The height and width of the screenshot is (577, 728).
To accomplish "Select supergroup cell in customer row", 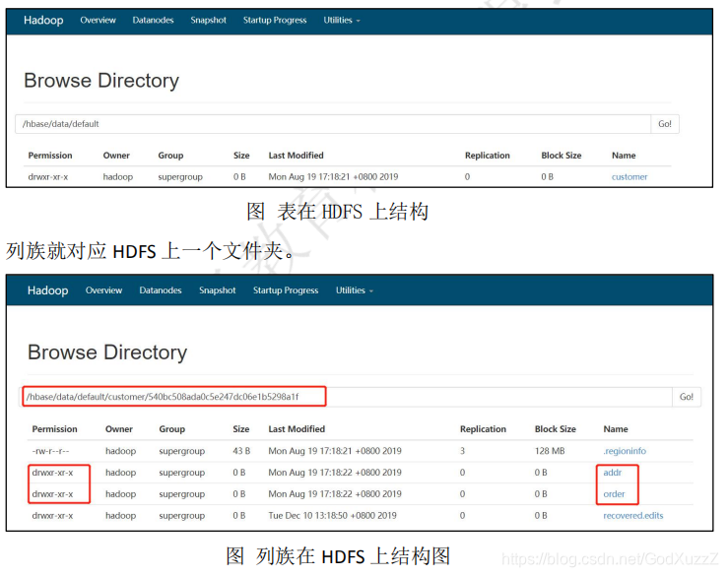I will pos(180,177).
